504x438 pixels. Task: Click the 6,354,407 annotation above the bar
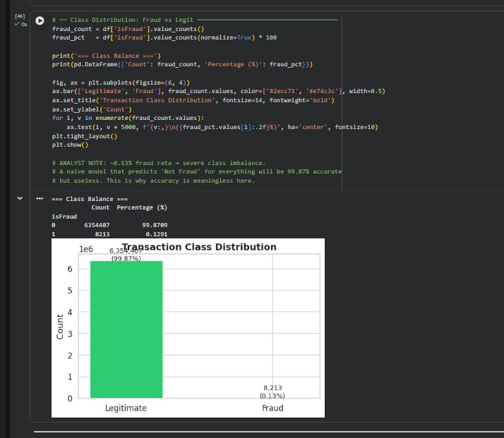(126, 251)
